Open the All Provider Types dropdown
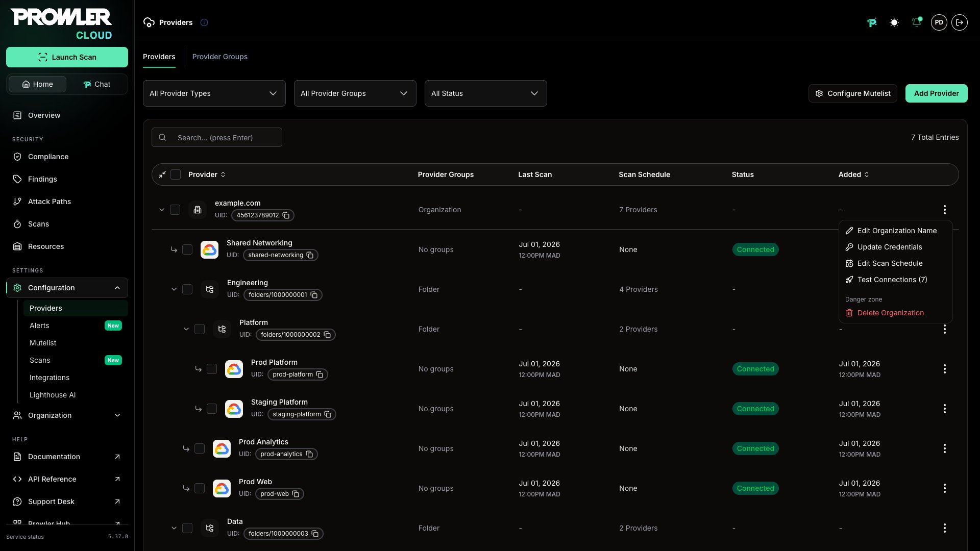This screenshot has height=551, width=980. tap(214, 93)
